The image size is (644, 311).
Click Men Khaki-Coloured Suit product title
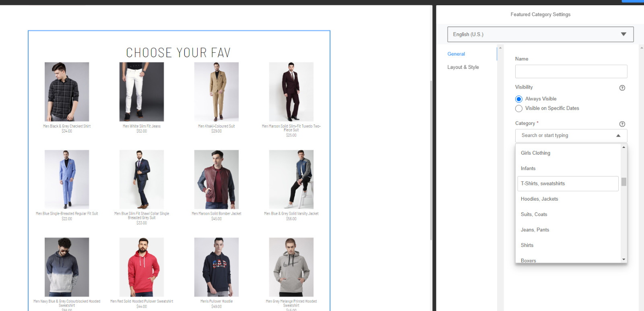[x=216, y=126]
